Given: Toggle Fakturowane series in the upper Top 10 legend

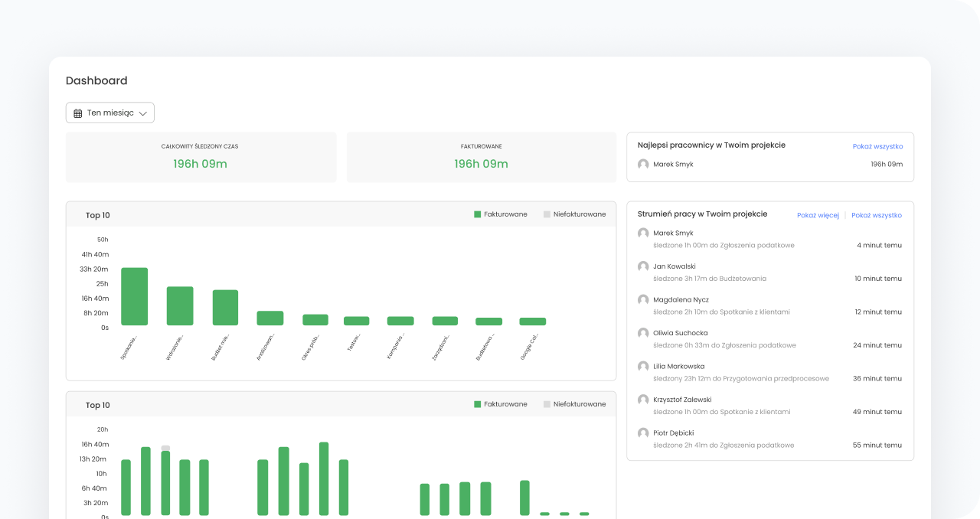Looking at the screenshot, I should click(x=501, y=214).
